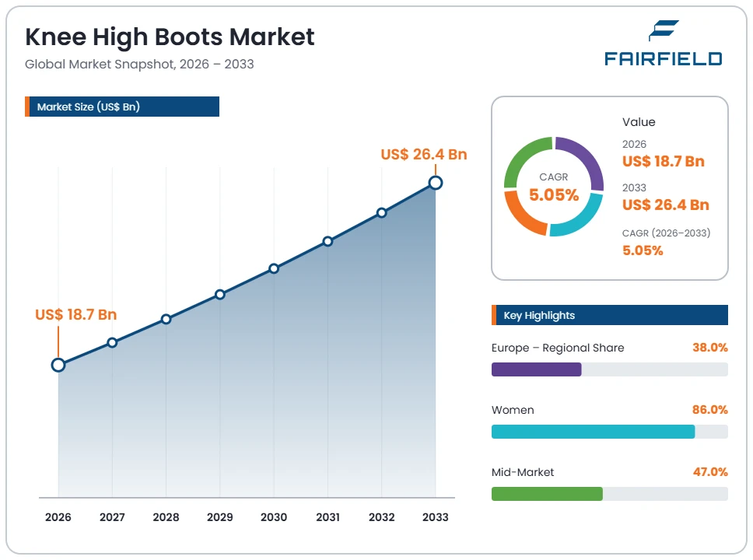Click the US$ 18.7 Bn label above the 2026 point
This screenshot has height=560, width=753.
pos(76,314)
